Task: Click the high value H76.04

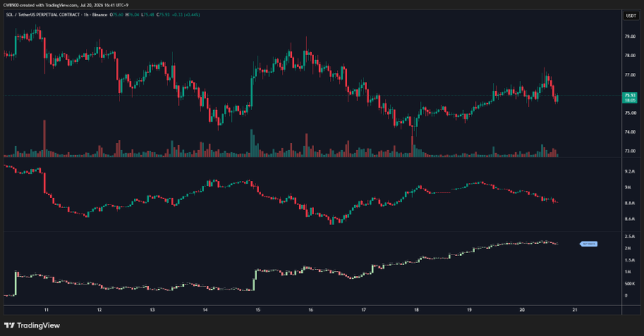Action: [132, 15]
